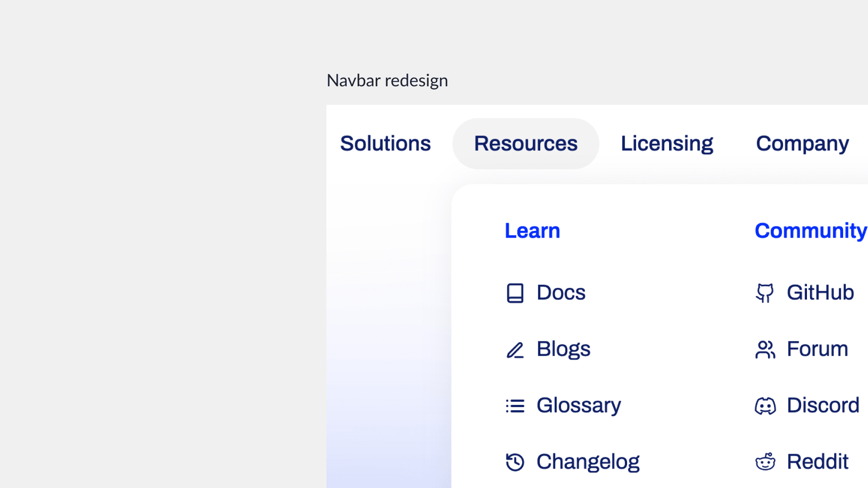Select the Community section heading
The height and width of the screenshot is (488, 868).
[811, 231]
